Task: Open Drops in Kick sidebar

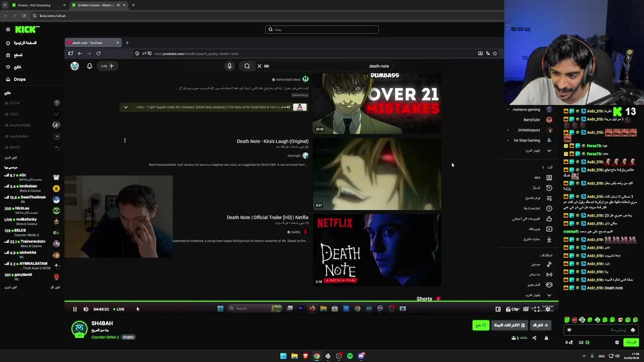Action: point(19,79)
